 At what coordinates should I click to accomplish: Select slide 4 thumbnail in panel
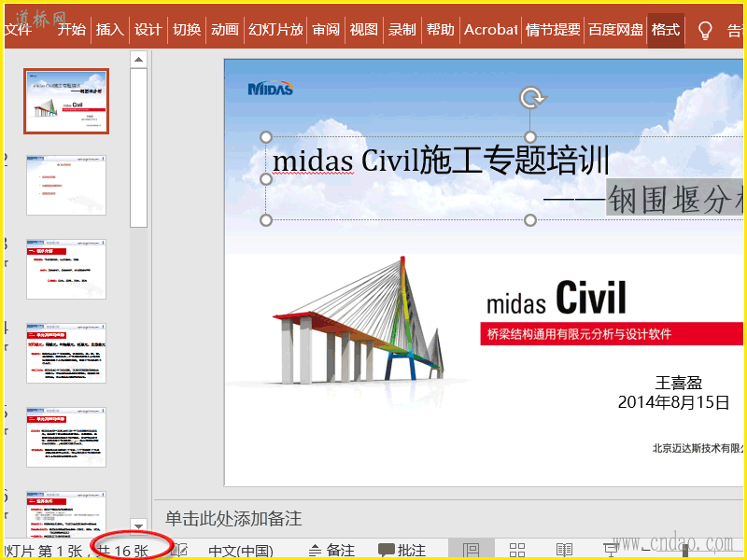[x=66, y=353]
